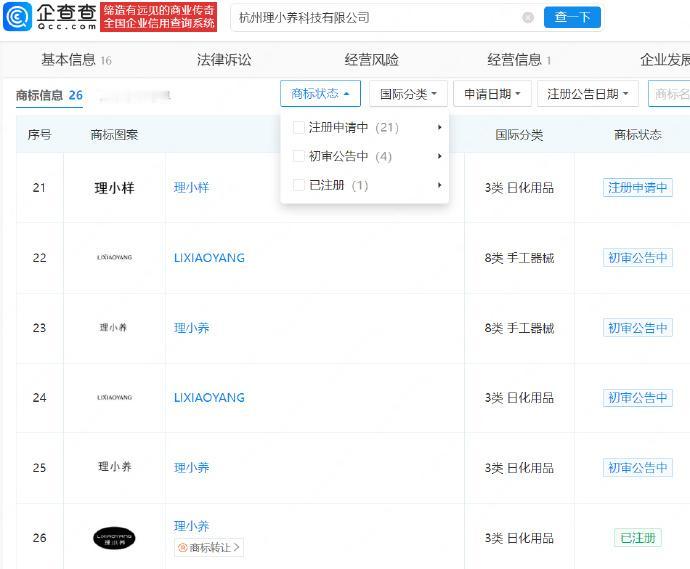Expand the 已注册 submenu arrow
Image resolution: width=690 pixels, height=569 pixels.
[439, 185]
